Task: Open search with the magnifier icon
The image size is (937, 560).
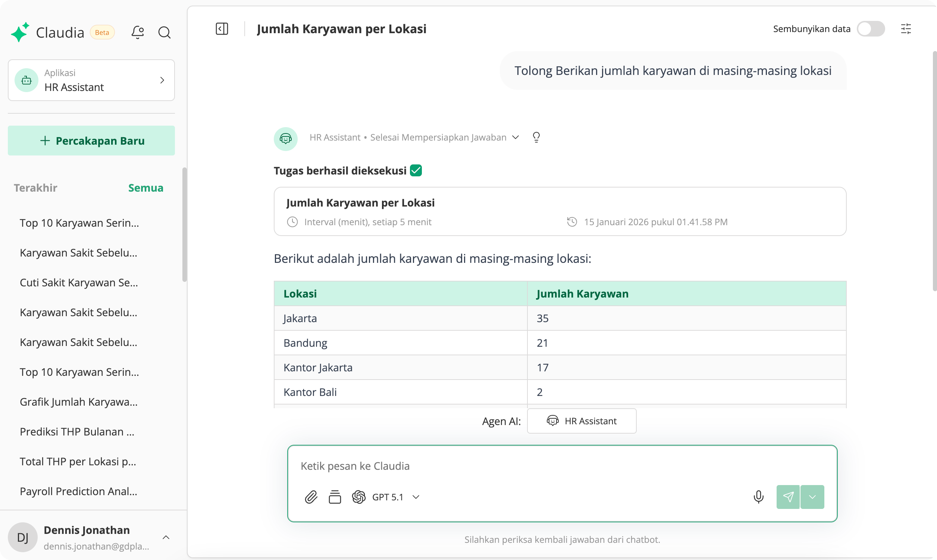Action: [x=164, y=32]
